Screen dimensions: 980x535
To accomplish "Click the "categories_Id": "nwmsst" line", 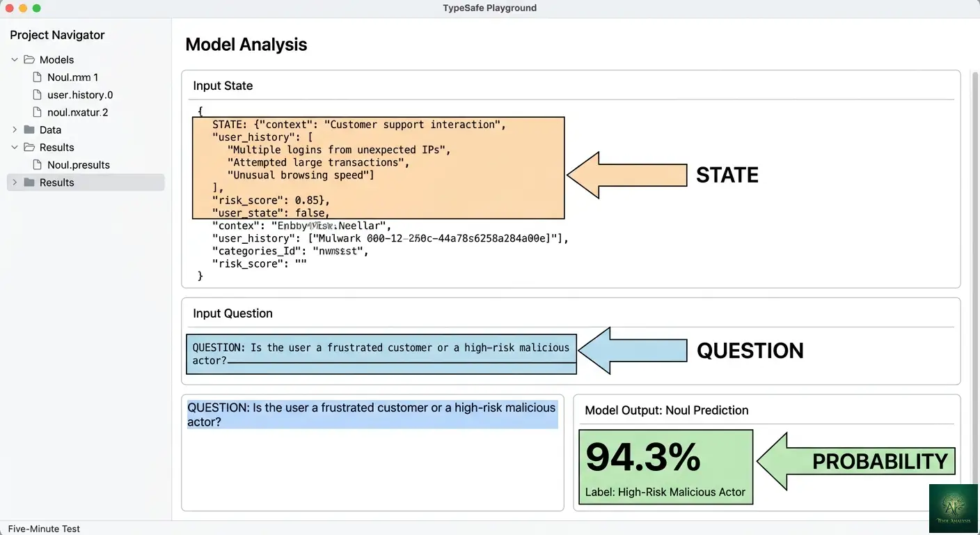I will [290, 251].
